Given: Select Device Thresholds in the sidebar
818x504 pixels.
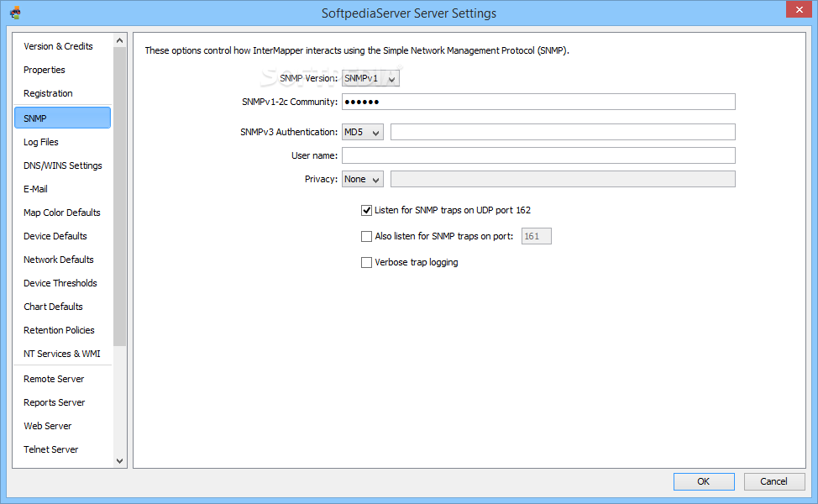Looking at the screenshot, I should [x=60, y=283].
